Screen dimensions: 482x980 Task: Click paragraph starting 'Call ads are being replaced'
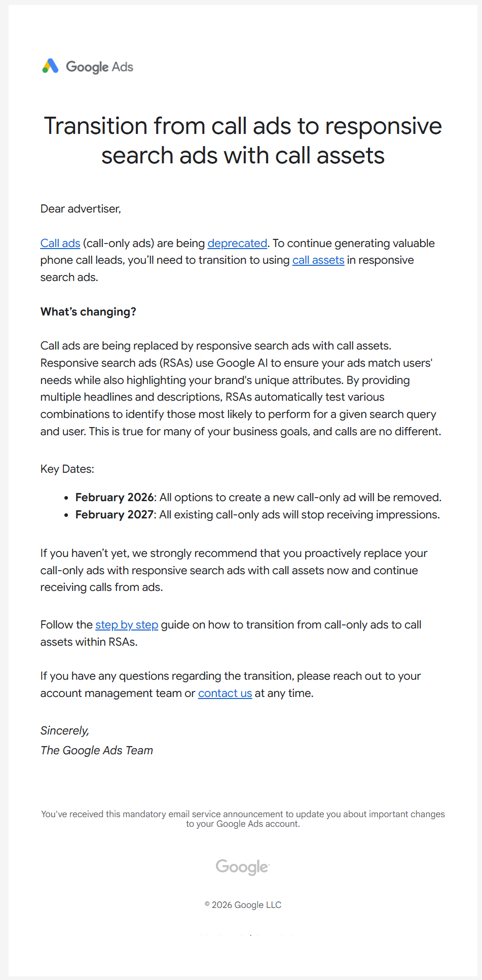pyautogui.click(x=241, y=389)
